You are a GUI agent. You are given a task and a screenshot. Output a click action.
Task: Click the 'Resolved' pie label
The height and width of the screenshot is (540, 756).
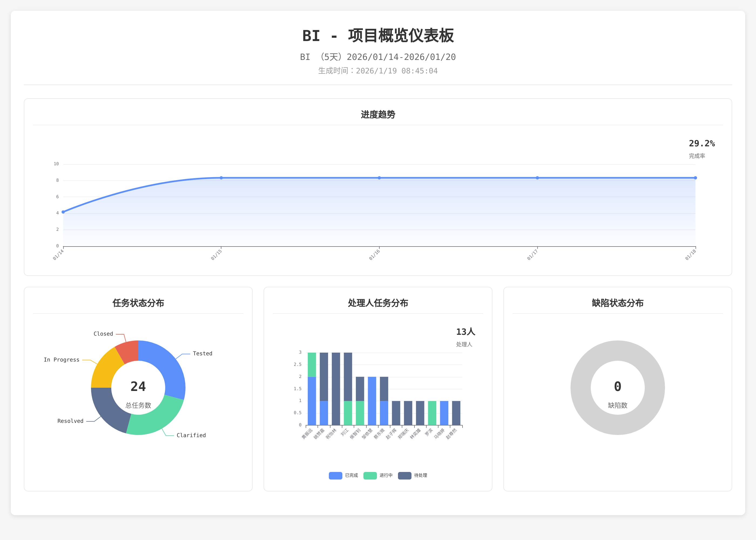(70, 421)
